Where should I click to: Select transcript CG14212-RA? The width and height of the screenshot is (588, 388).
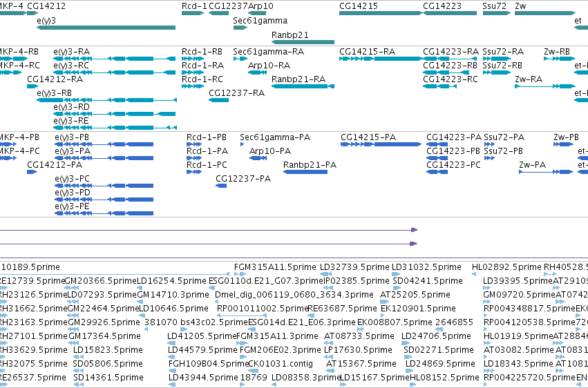(x=32, y=86)
